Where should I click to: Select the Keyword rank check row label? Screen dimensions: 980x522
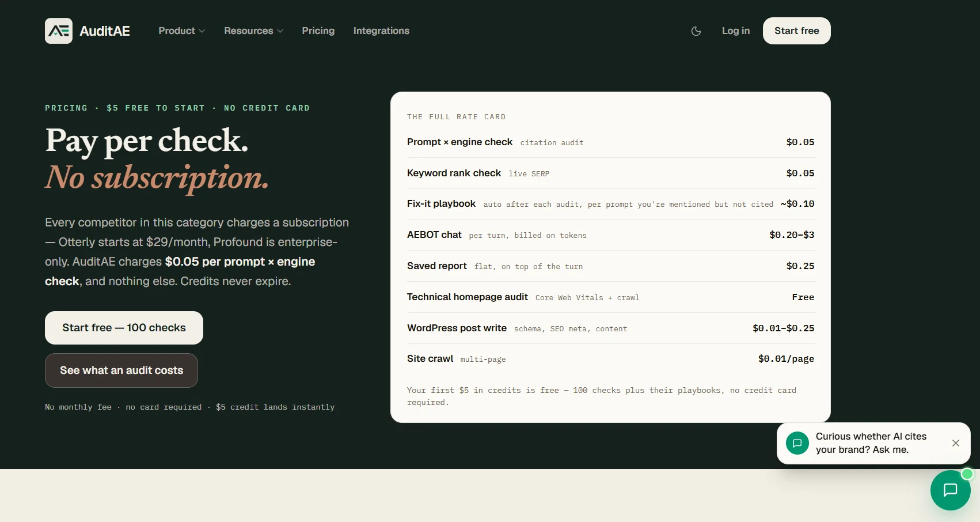tap(454, 173)
